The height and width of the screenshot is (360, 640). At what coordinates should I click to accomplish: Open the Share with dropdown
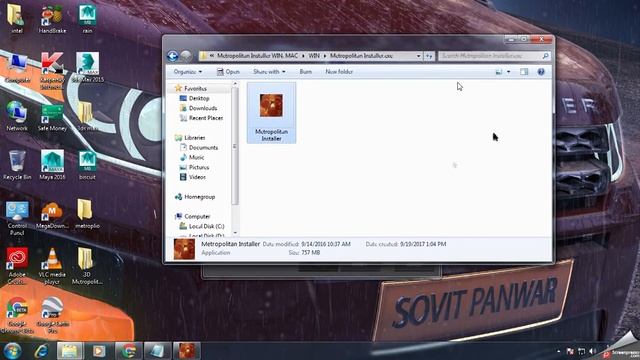pos(269,72)
